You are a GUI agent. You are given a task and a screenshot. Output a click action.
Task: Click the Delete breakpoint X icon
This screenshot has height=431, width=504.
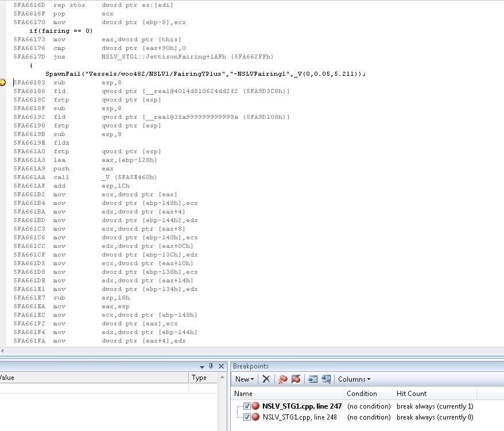point(266,379)
